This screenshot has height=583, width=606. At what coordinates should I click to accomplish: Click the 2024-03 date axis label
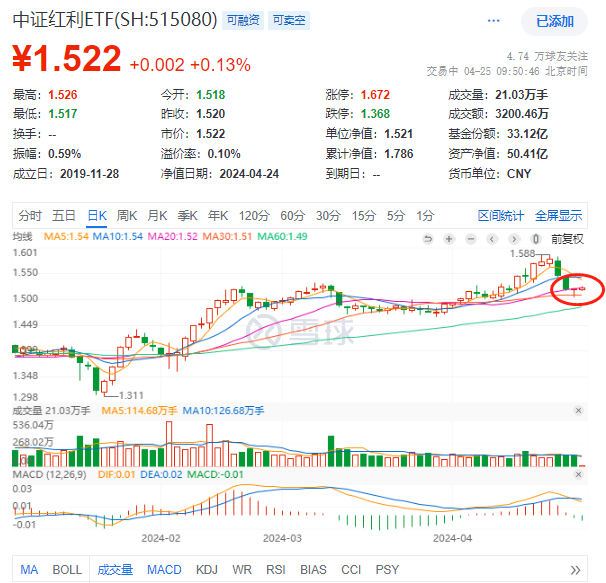(282, 538)
